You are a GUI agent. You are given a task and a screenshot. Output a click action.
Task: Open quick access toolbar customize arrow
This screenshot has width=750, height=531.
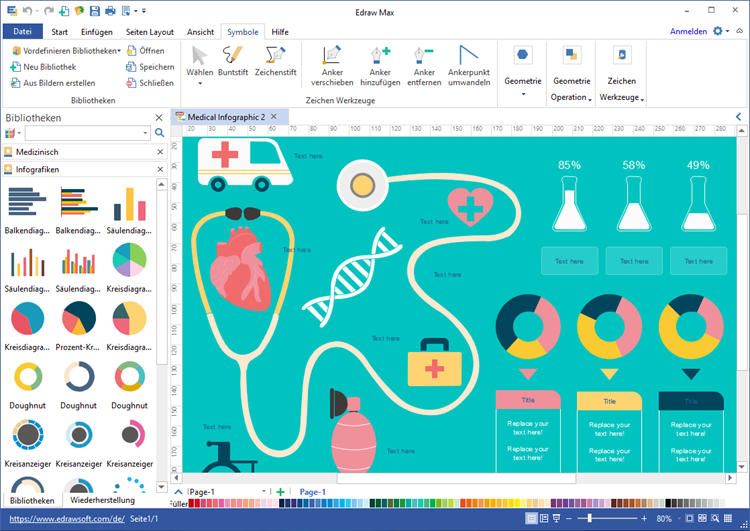point(143,11)
